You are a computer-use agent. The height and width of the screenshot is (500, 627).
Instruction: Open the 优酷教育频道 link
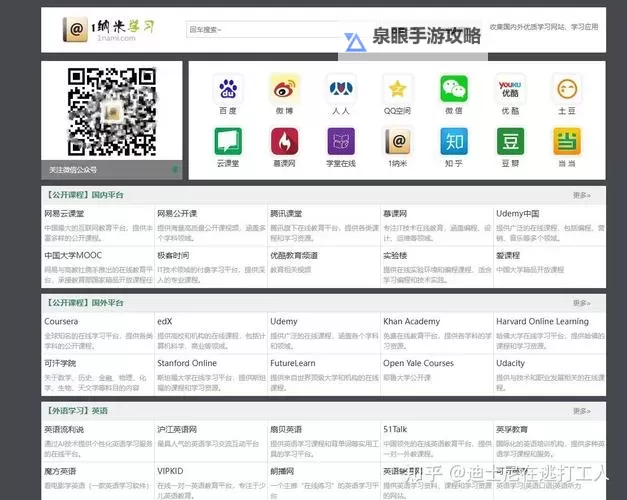pos(294,255)
